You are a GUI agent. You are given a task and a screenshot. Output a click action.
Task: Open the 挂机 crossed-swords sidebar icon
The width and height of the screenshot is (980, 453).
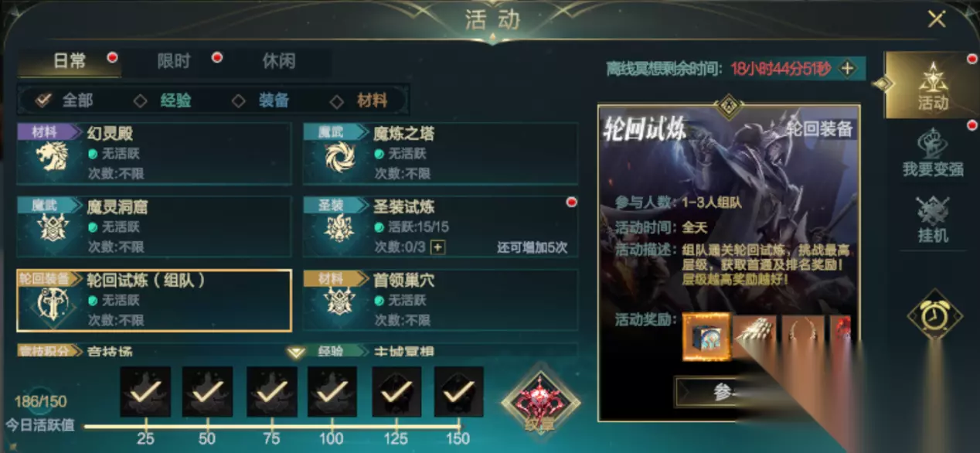coord(932,220)
